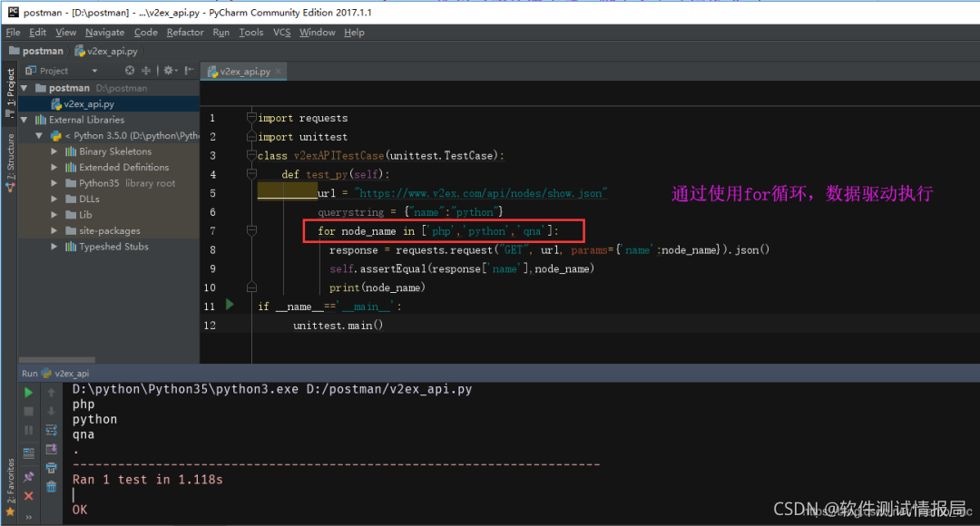Screen dimensions: 980x526
Task: Click the trash icon to clear console output
Action: click(x=52, y=486)
